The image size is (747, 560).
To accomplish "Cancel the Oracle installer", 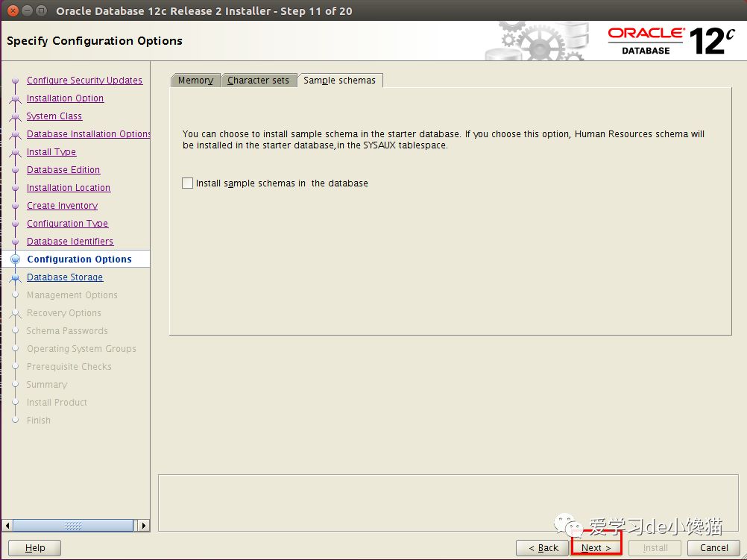I will click(713, 548).
